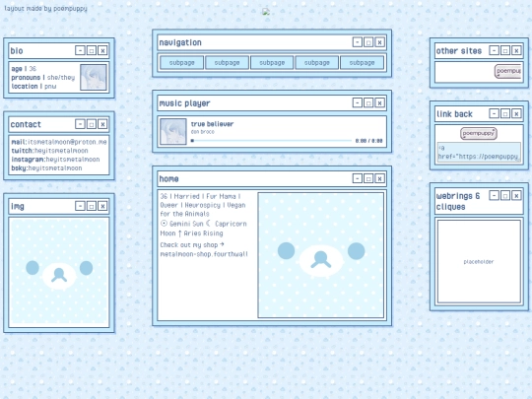Screen dimensions: 532x399
Task: Select the mail address in contact
Action: coord(67,142)
